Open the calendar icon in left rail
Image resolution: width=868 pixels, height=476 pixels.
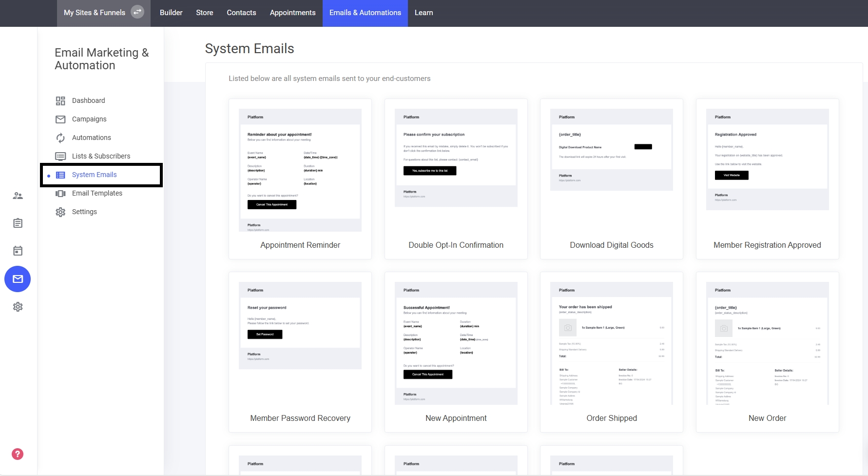tap(18, 251)
